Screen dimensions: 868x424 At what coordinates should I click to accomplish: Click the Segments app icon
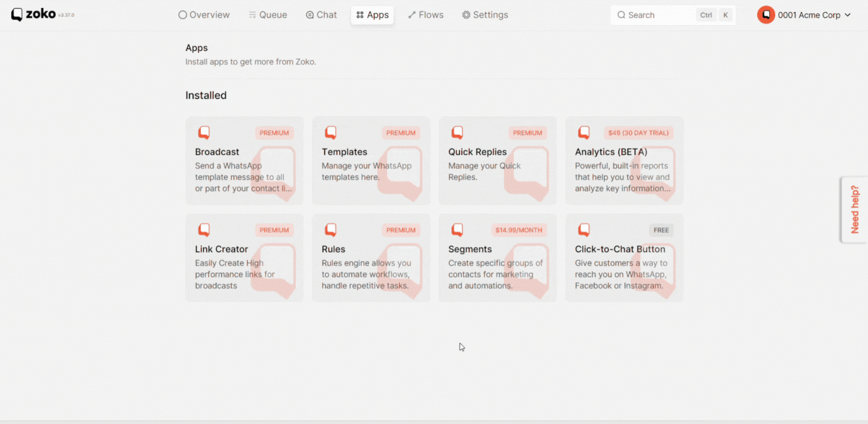tap(457, 230)
